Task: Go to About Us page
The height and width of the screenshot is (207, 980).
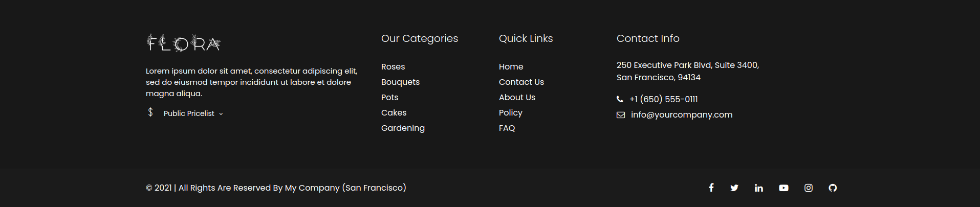Action: [x=517, y=98]
